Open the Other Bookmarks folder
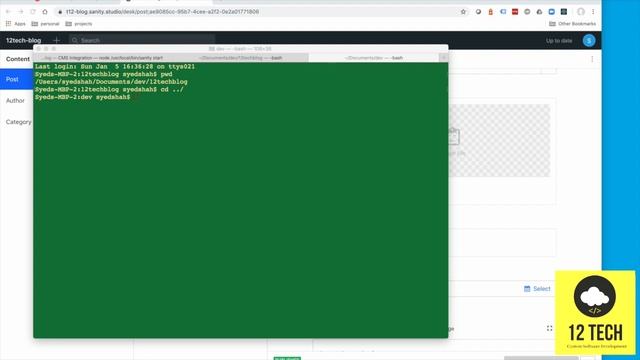The height and width of the screenshot is (360, 640). pos(572,24)
